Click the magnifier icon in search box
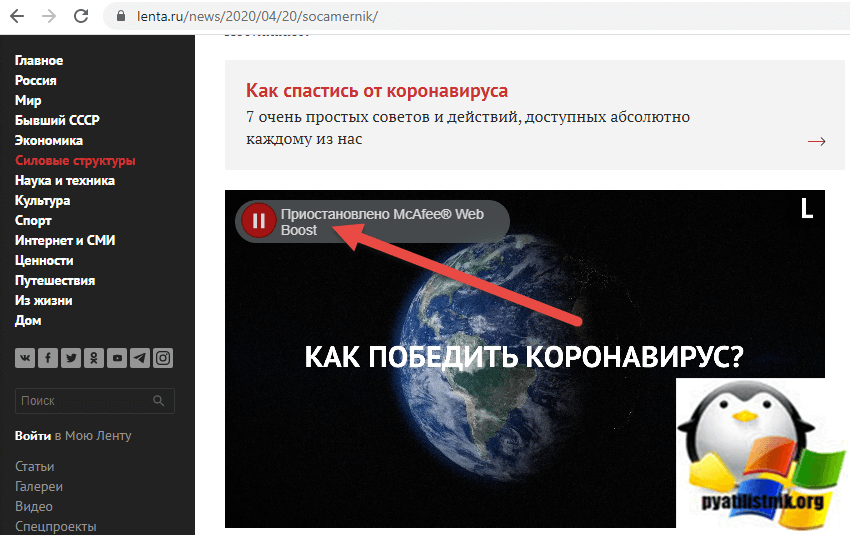This screenshot has height=535, width=850. pos(158,401)
